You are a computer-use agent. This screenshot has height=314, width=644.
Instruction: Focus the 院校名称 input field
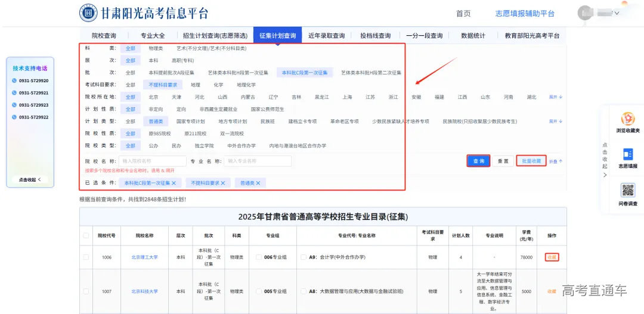pyautogui.click(x=153, y=161)
